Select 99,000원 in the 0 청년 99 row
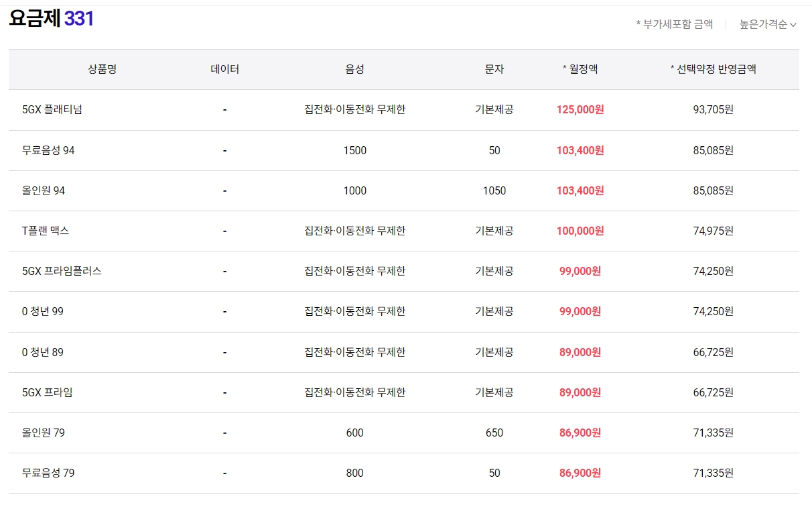 tap(580, 311)
